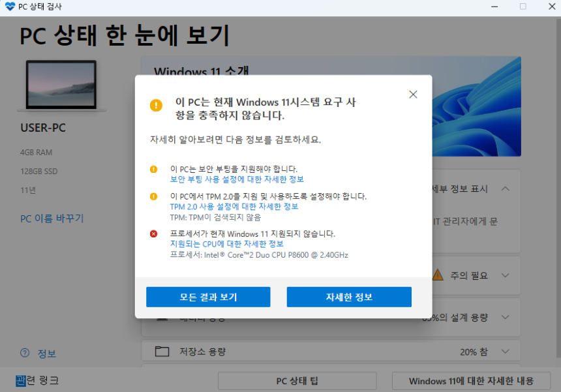
Task: Click the PC 상태 팁 button
Action: [297, 381]
